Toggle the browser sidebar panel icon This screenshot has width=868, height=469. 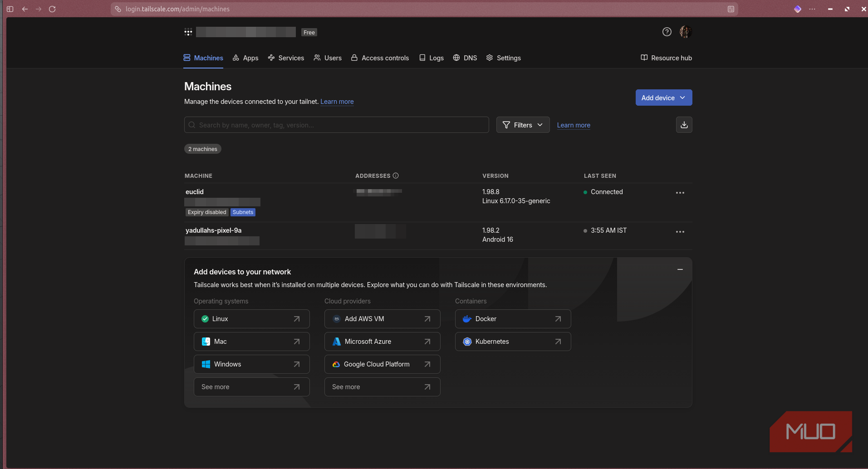tap(10, 9)
